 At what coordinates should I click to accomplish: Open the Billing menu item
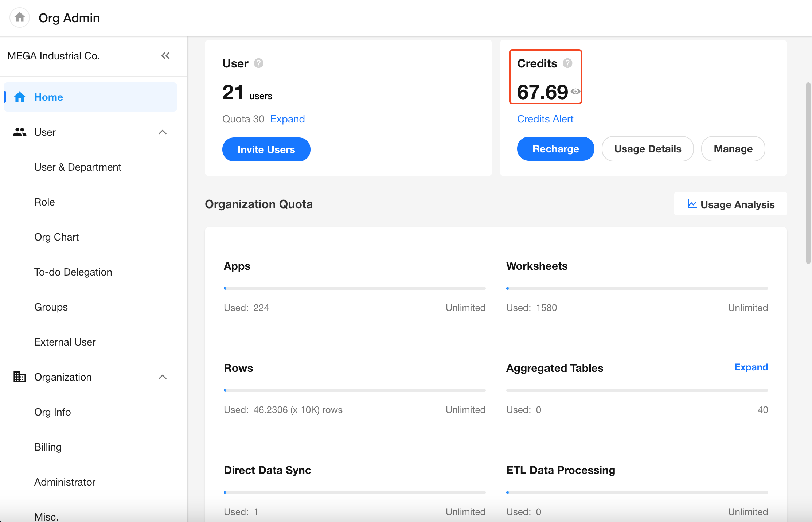point(48,447)
